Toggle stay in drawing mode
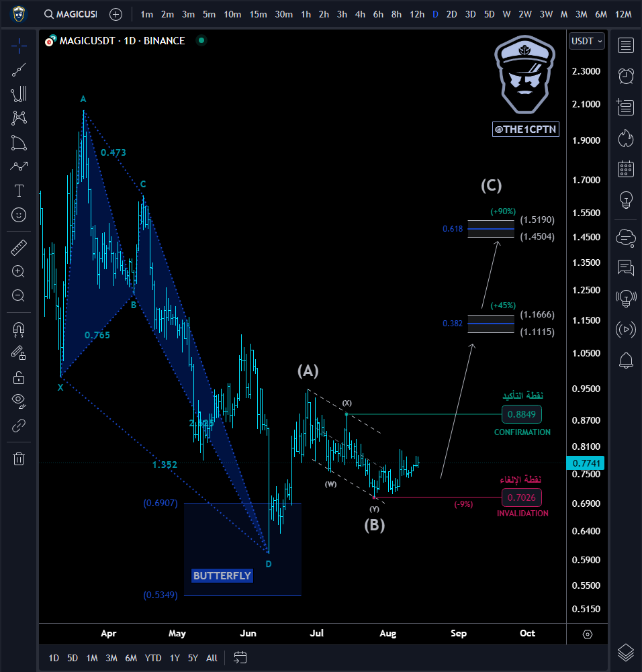The image size is (642, 672). point(18,353)
